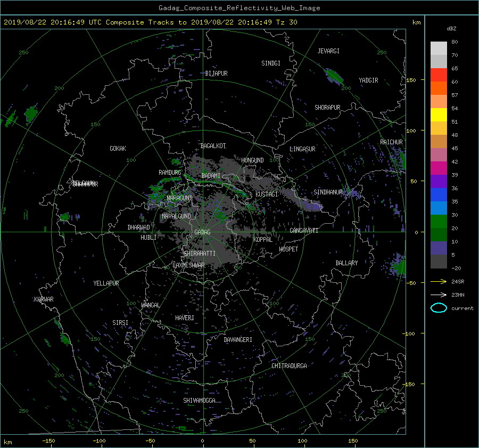
Task: Click the JEVARGI city label
Action: [x=328, y=51]
